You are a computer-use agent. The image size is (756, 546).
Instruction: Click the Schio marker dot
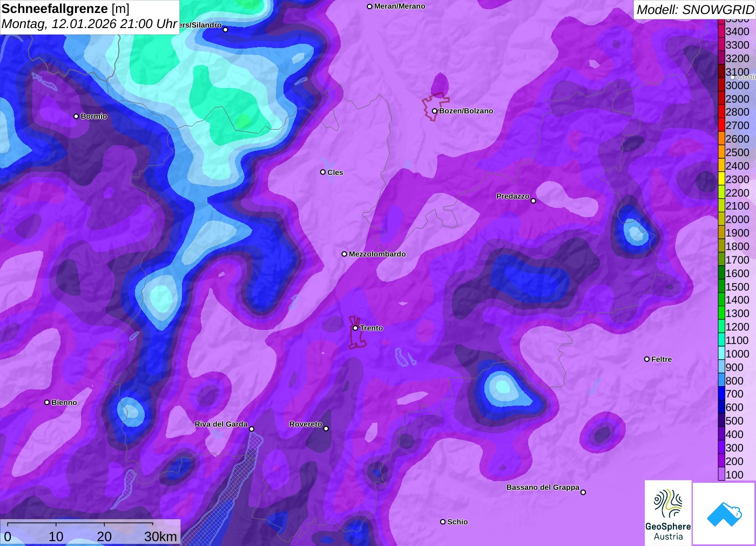click(x=443, y=522)
